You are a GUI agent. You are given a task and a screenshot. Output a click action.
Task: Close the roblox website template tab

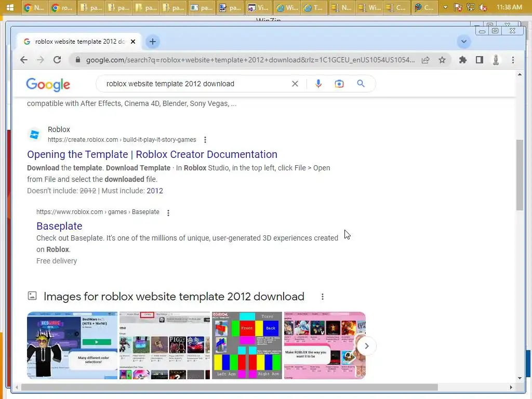(x=133, y=42)
